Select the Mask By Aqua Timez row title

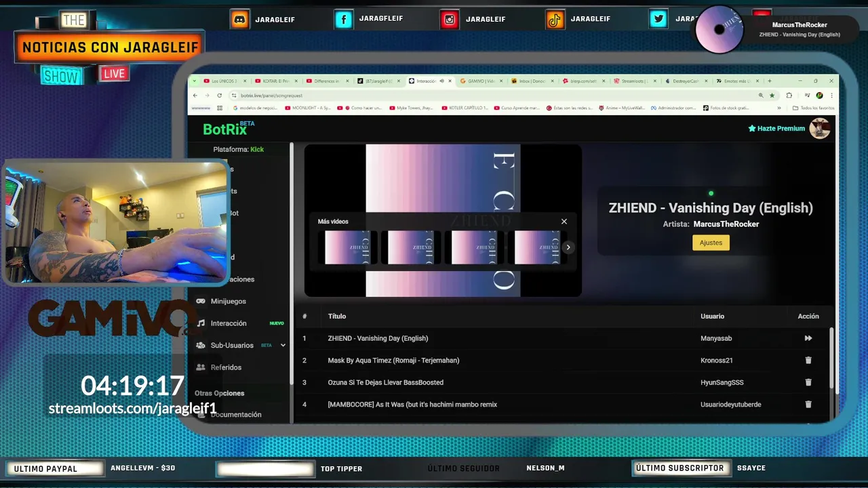[x=393, y=361]
